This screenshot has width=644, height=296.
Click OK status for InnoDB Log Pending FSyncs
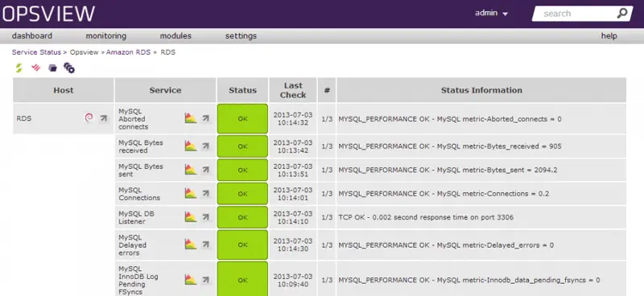tap(243, 280)
